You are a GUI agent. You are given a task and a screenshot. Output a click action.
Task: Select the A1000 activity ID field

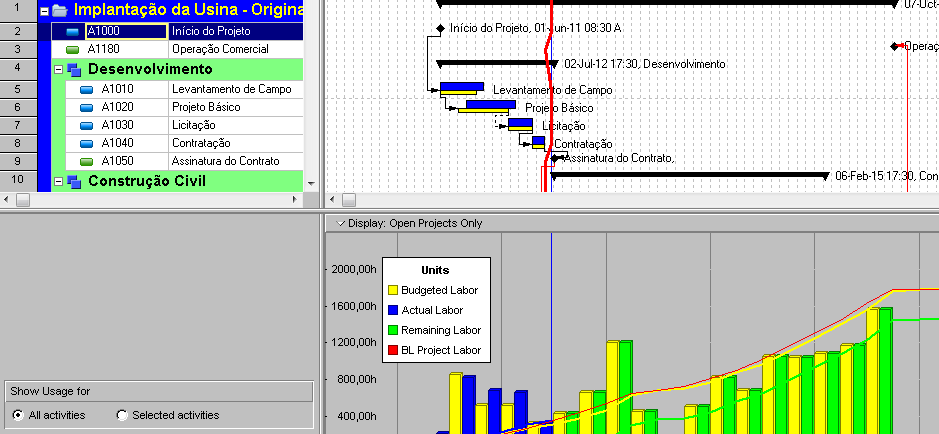(126, 31)
